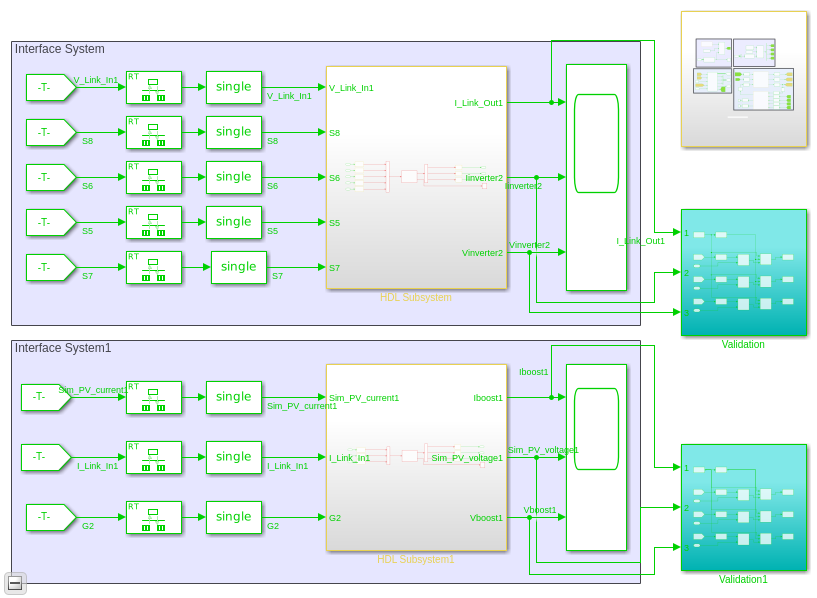Select the single conversion block on S6 line
Image resolution: width=817 pixels, height=598 pixels.
[x=233, y=177]
